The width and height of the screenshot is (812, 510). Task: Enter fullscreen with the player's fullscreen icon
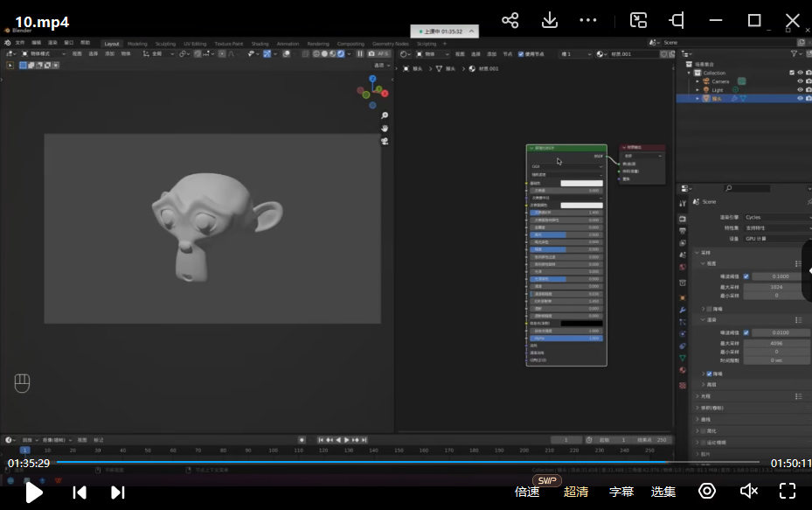point(787,491)
